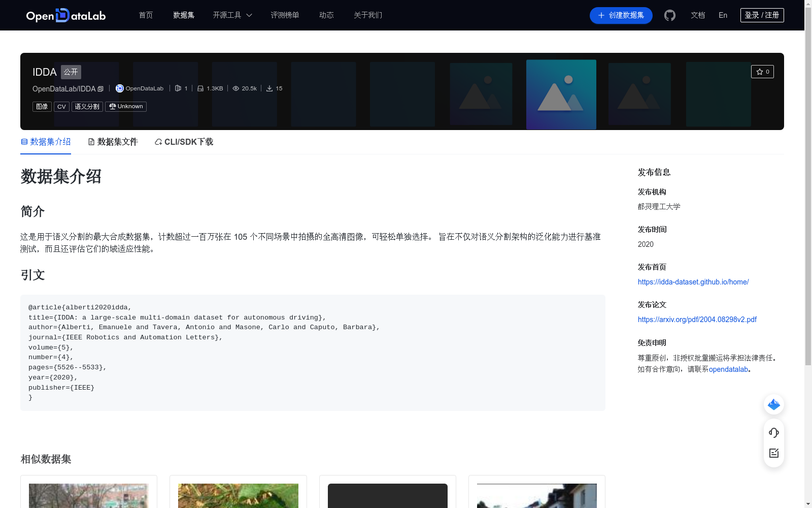Click the 登录/注册 button
The height and width of the screenshot is (508, 812).
[761, 15]
